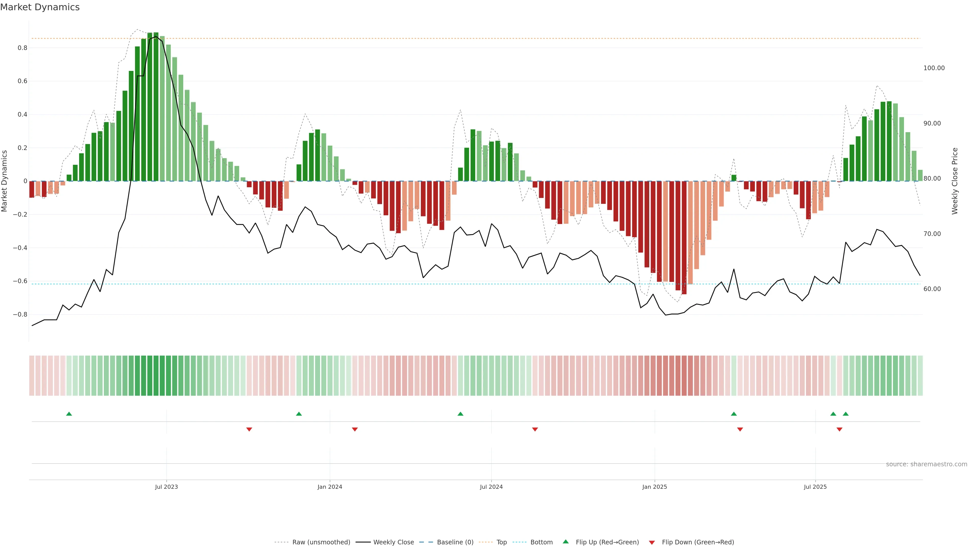Click the Jan 2025 x-axis label
Image resolution: width=980 pixels, height=551 pixels.
654,487
